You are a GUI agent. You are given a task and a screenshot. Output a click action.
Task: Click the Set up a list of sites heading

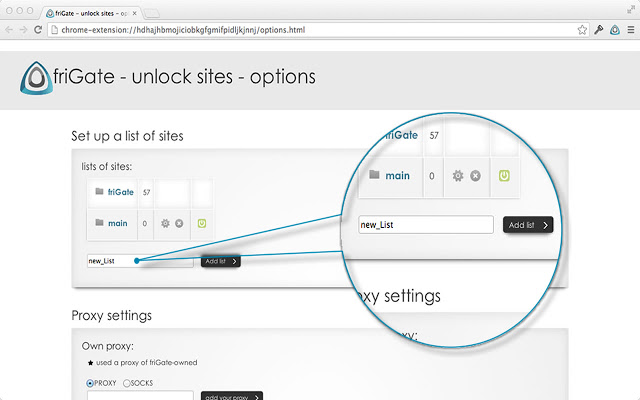pos(127,136)
